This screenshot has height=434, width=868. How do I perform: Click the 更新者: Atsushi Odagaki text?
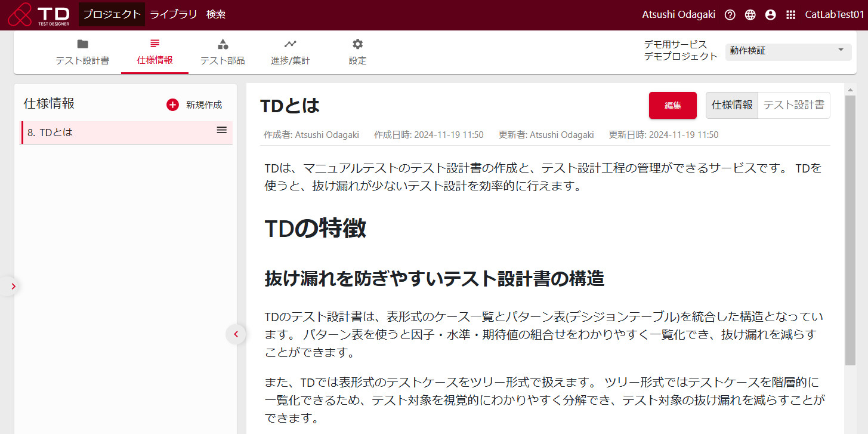[x=546, y=135]
